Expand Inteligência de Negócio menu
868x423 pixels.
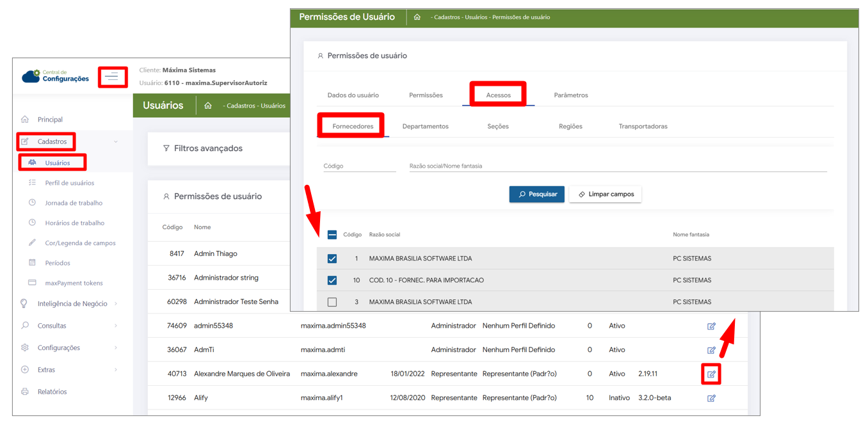(x=72, y=304)
